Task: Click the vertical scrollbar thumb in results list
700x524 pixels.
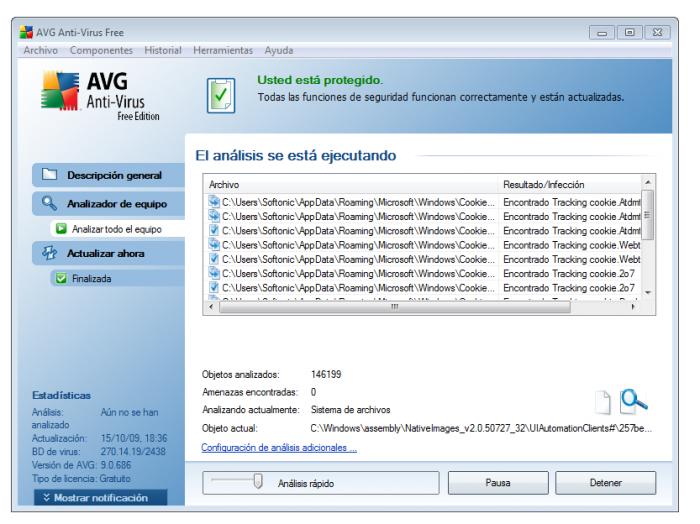Action: [648, 215]
